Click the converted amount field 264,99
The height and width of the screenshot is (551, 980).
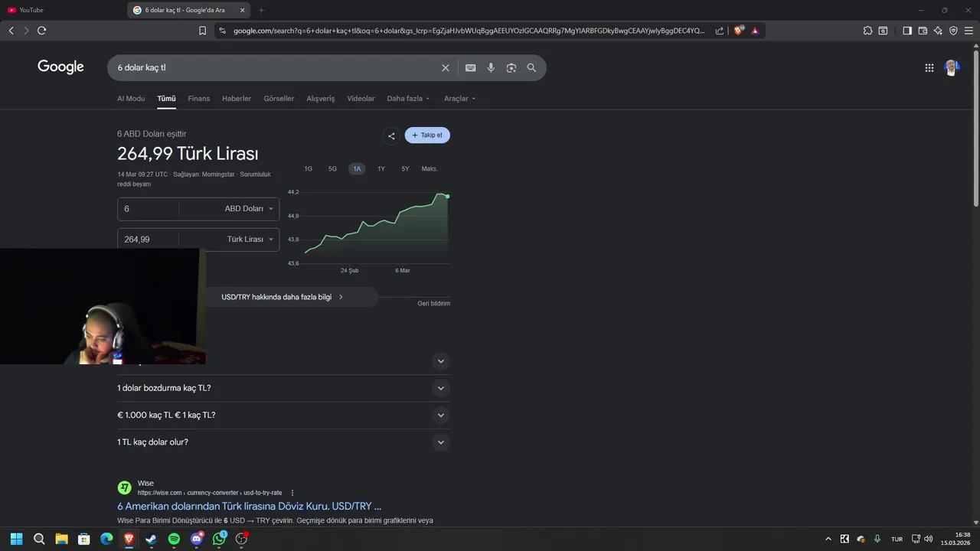(x=149, y=240)
